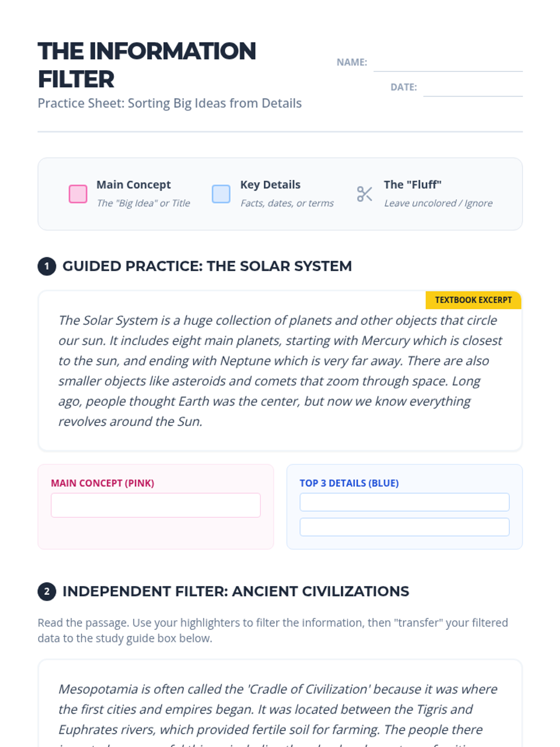Image resolution: width=560 pixels, height=747 pixels.
Task: Click The Information Filter title
Action: click(x=147, y=65)
